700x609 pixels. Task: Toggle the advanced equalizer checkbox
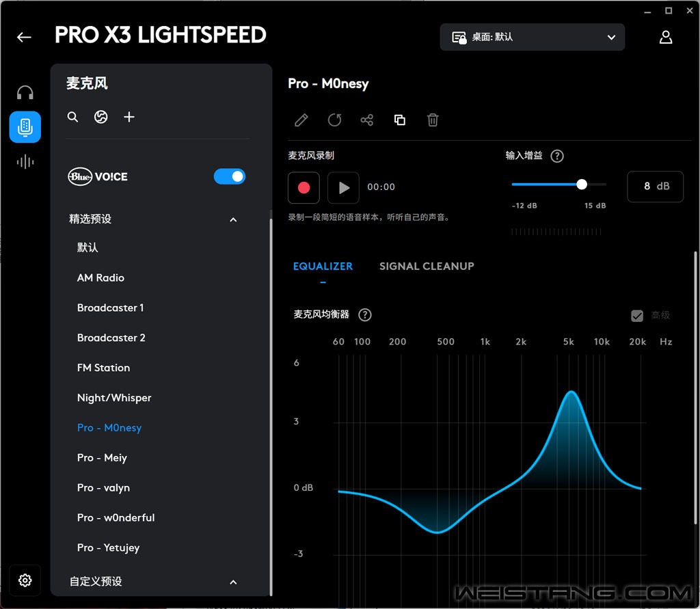637,316
